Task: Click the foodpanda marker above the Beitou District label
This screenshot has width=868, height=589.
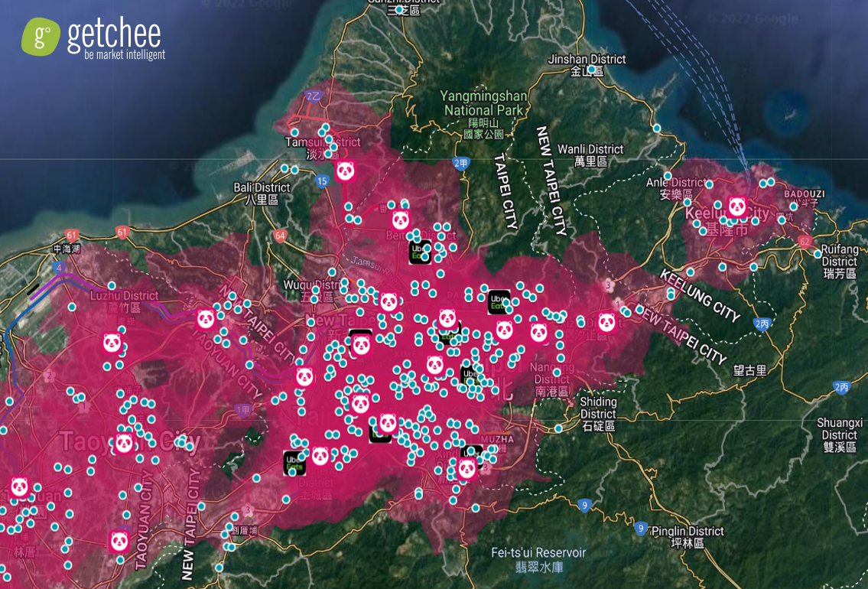Action: [401, 220]
